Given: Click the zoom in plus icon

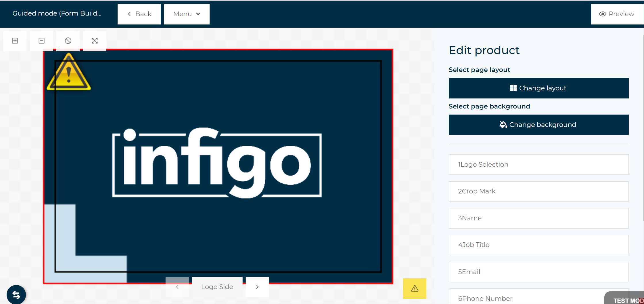Looking at the screenshot, I should pyautogui.click(x=15, y=41).
